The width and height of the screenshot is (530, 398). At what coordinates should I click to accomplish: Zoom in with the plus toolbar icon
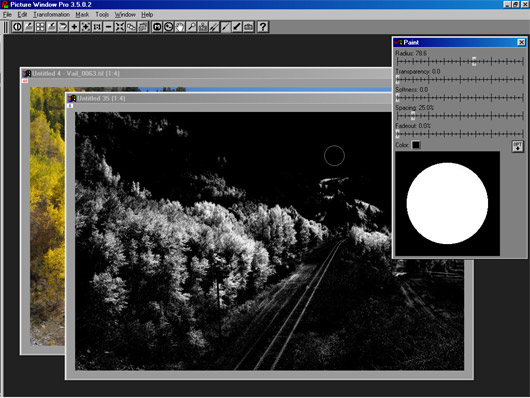tap(74, 27)
